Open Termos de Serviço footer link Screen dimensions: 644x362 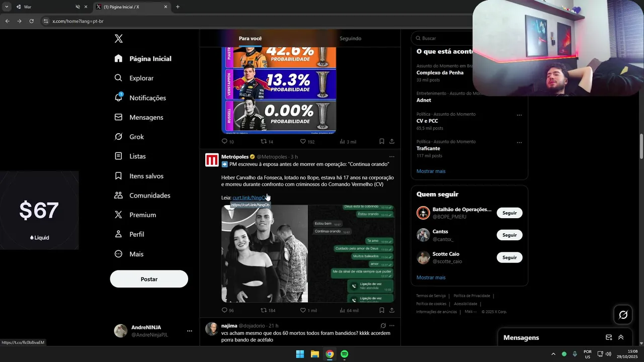[x=431, y=296]
